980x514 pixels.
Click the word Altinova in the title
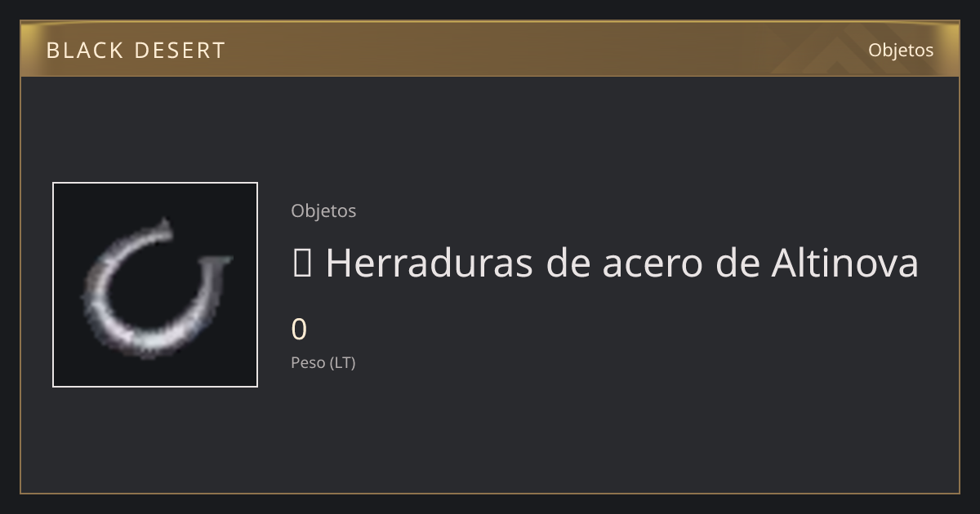tap(844, 264)
